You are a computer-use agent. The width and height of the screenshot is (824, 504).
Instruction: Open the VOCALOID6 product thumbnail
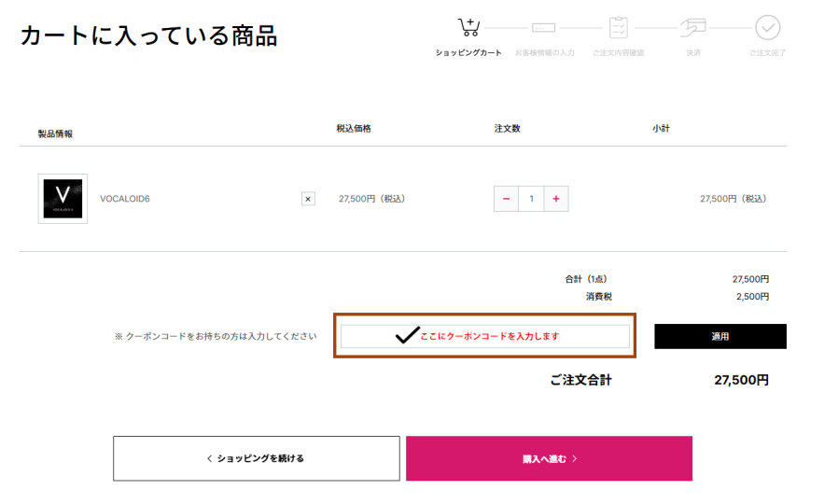click(x=63, y=199)
